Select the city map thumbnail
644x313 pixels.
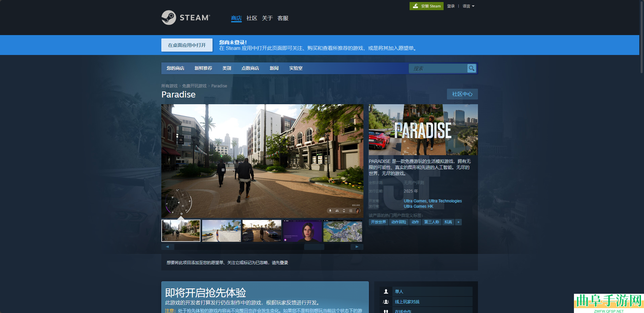343,231
